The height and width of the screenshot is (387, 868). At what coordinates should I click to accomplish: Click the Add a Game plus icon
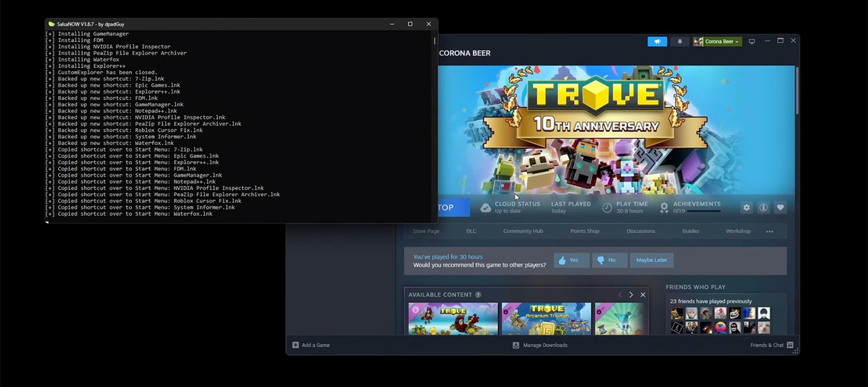[296, 345]
